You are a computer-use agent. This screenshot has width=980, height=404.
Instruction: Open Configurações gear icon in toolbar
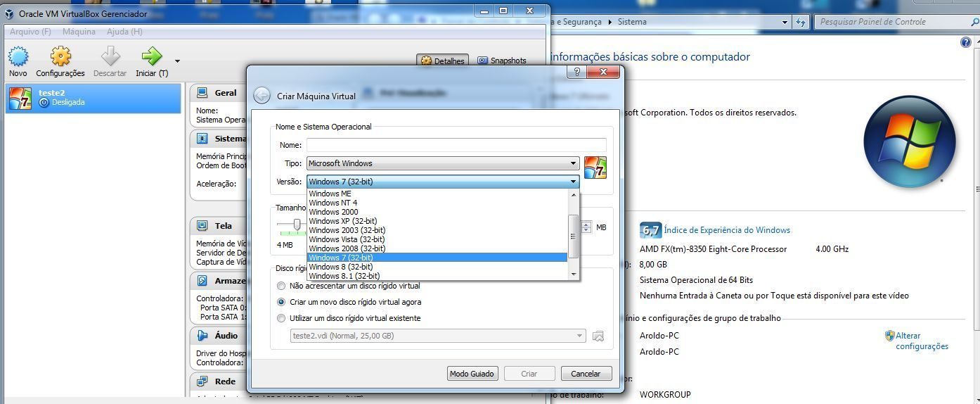[x=60, y=57]
